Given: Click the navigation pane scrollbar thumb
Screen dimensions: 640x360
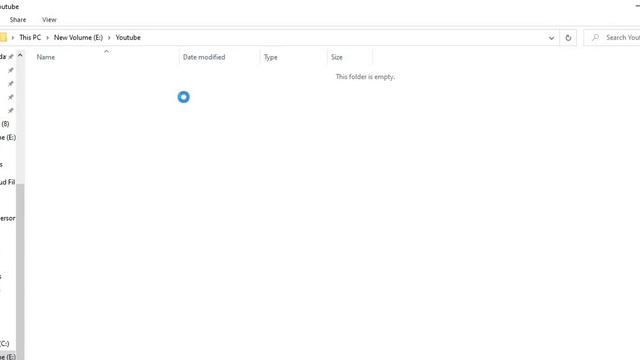Looking at the screenshot, I should (20, 272).
